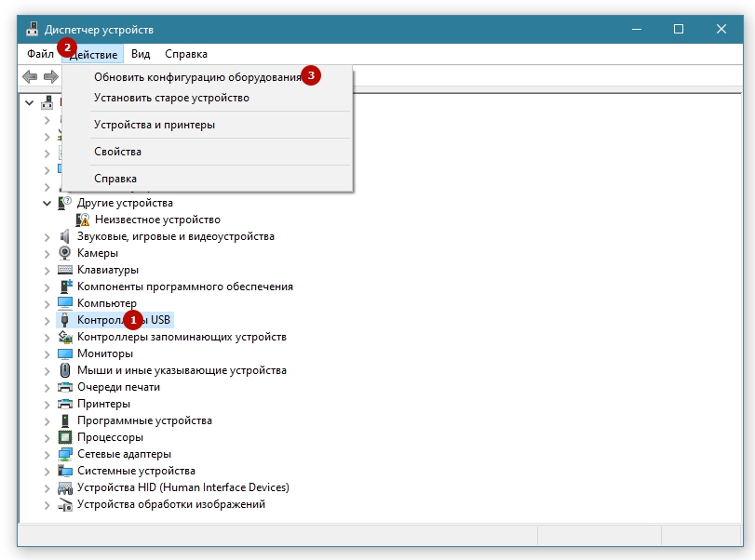
Task: Click the Device Manager title bar icon
Action: (33, 29)
